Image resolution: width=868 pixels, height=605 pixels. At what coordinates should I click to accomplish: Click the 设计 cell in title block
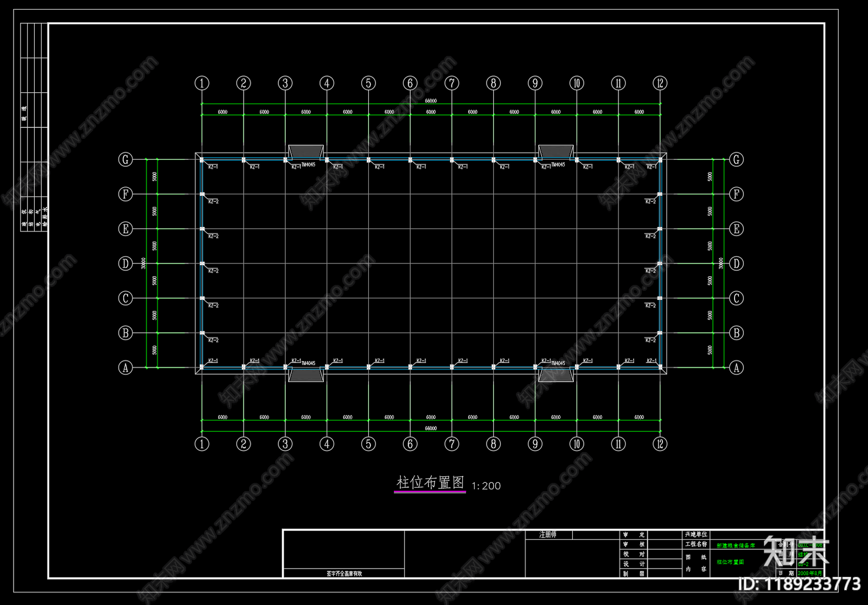point(634,564)
